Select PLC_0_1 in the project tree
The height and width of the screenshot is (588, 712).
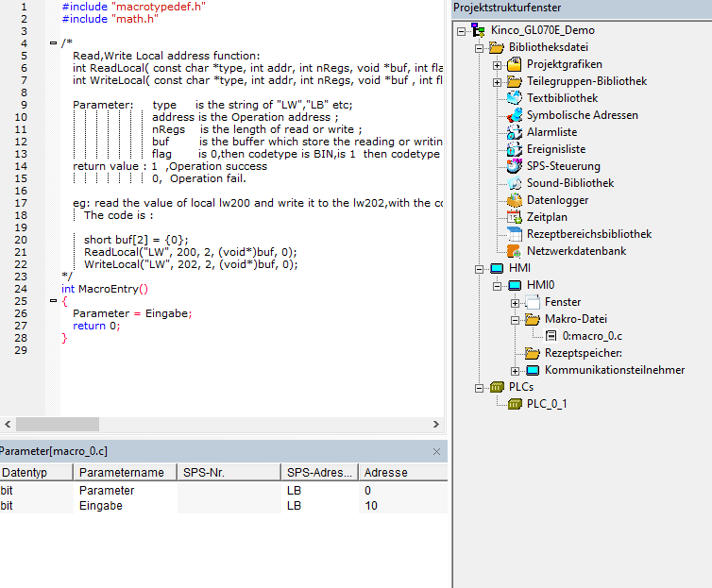coord(547,404)
